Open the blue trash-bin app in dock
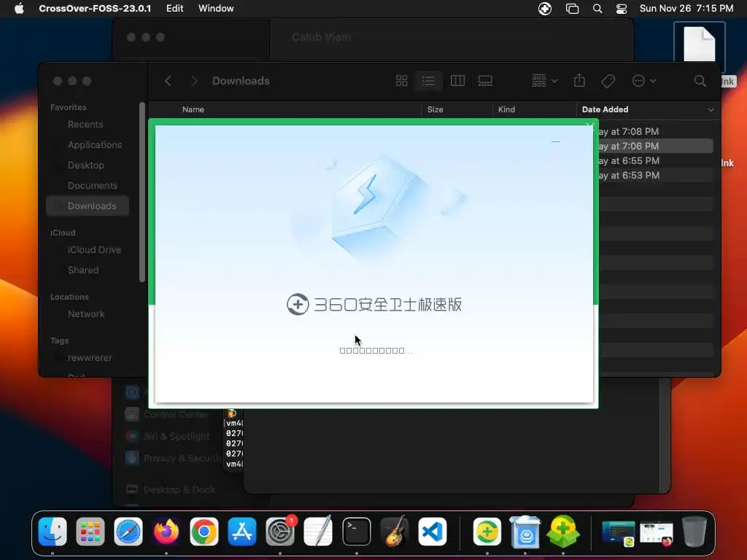Screen dimensions: 747x560 [525, 532]
